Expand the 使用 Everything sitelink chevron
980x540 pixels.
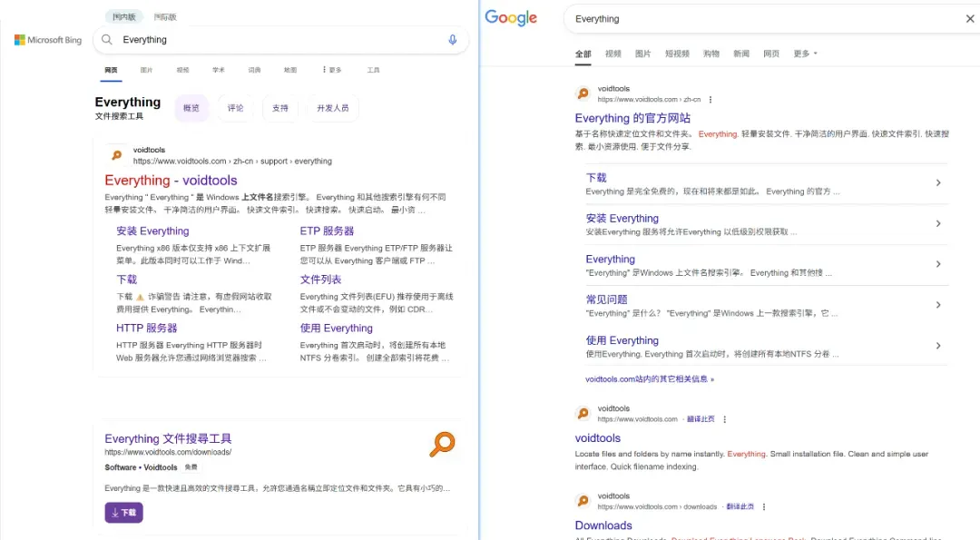[x=938, y=345]
